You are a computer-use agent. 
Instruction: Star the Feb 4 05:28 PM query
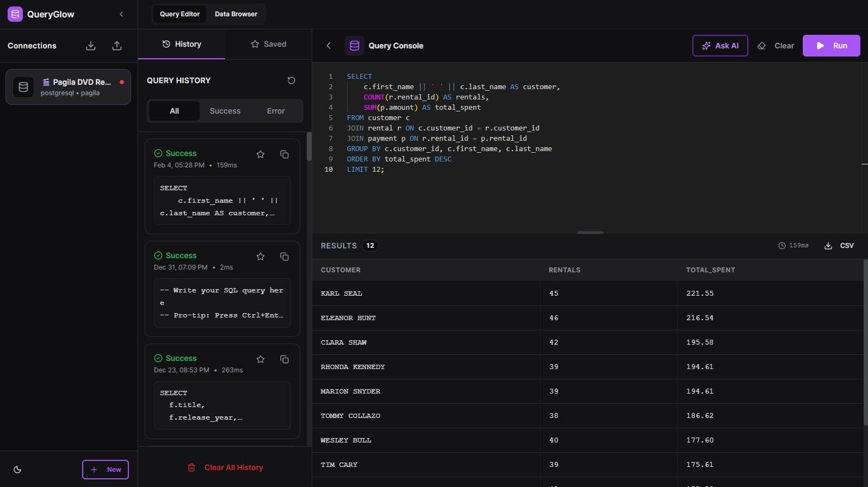click(x=261, y=154)
